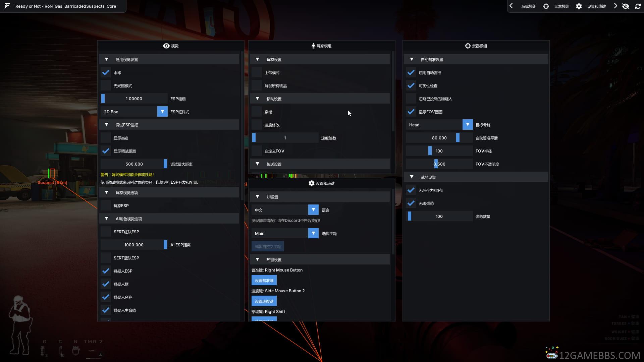This screenshot has width=644, height=362.
Task: Click the AI ESP距离 slider
Action: (134, 245)
